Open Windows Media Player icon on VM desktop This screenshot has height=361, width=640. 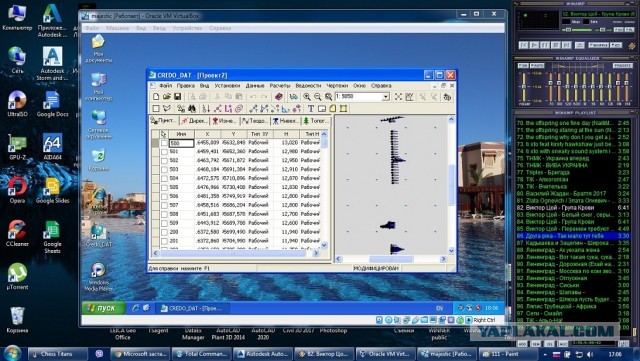(x=98, y=277)
